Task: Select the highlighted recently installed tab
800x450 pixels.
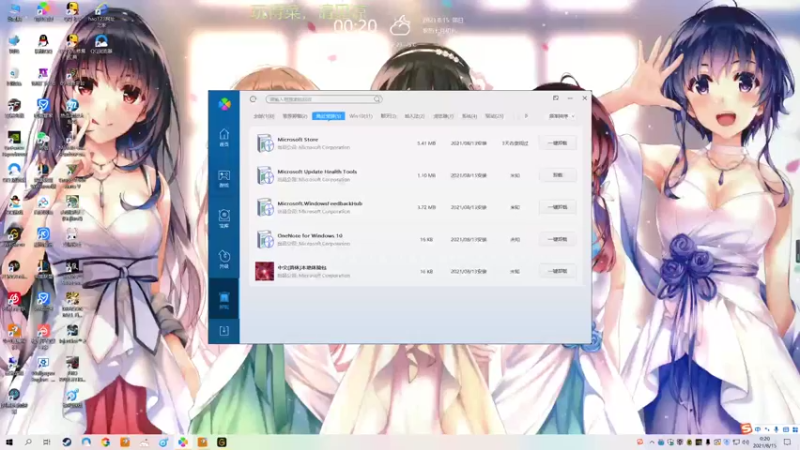Action: pyautogui.click(x=329, y=116)
